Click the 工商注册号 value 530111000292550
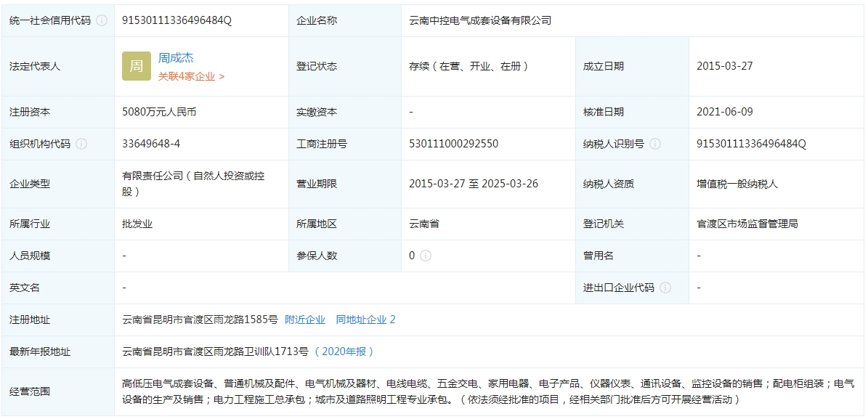 pos(453,144)
